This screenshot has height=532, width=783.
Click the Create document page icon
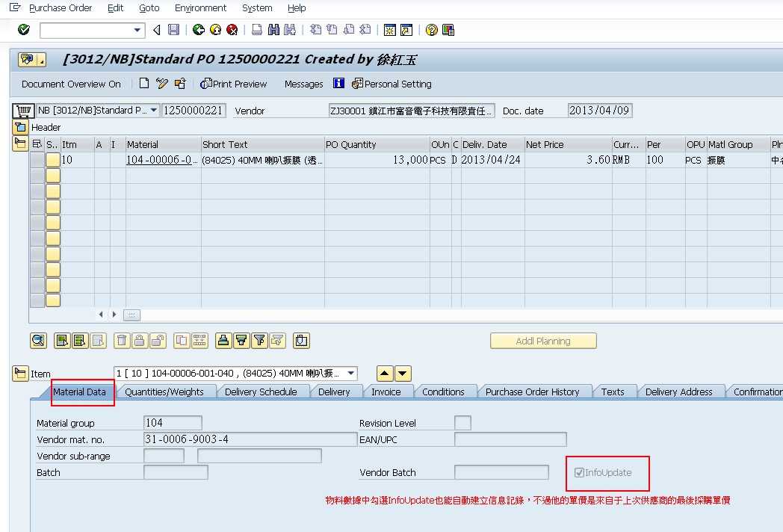(143, 84)
